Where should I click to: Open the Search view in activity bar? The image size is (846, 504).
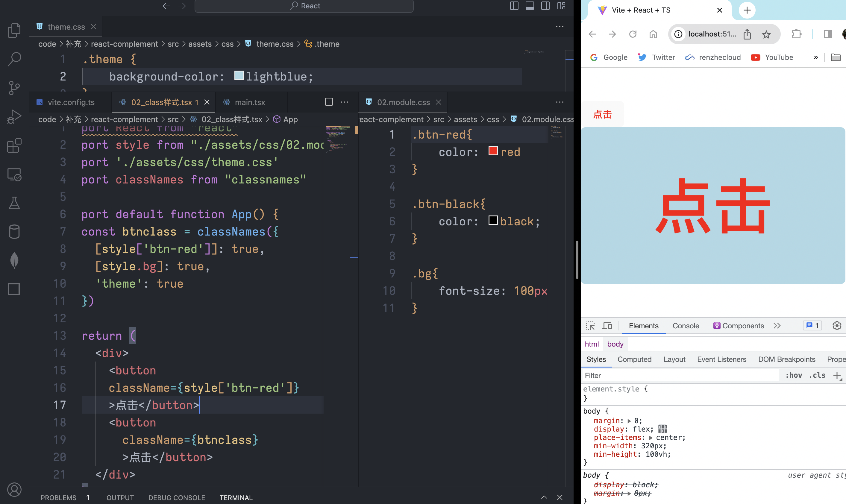[14, 59]
